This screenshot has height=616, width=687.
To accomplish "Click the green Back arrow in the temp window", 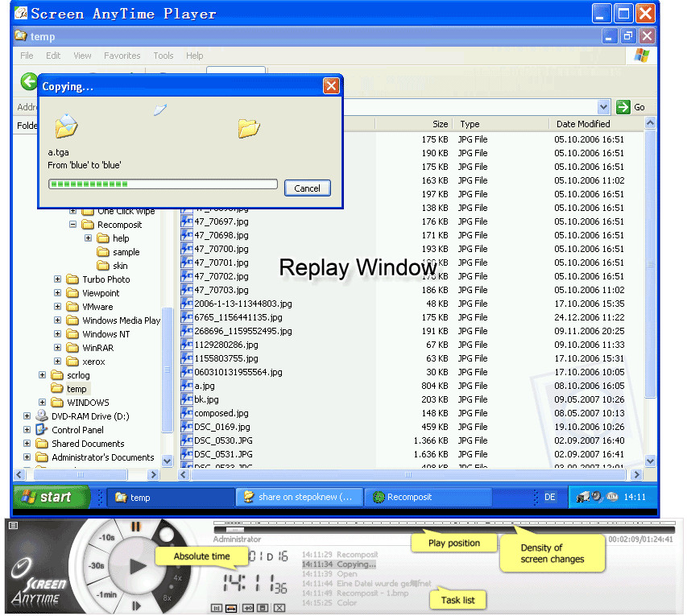I will click(x=29, y=81).
